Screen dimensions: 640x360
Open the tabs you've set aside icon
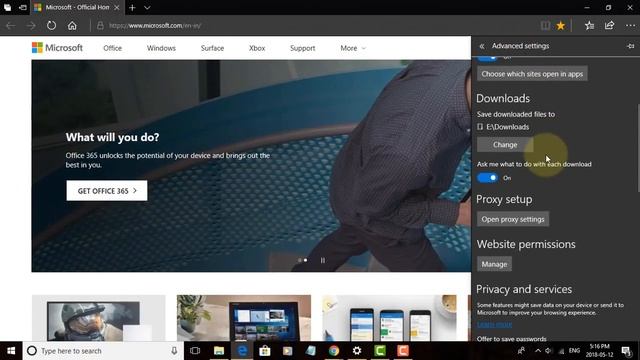point(7,7)
